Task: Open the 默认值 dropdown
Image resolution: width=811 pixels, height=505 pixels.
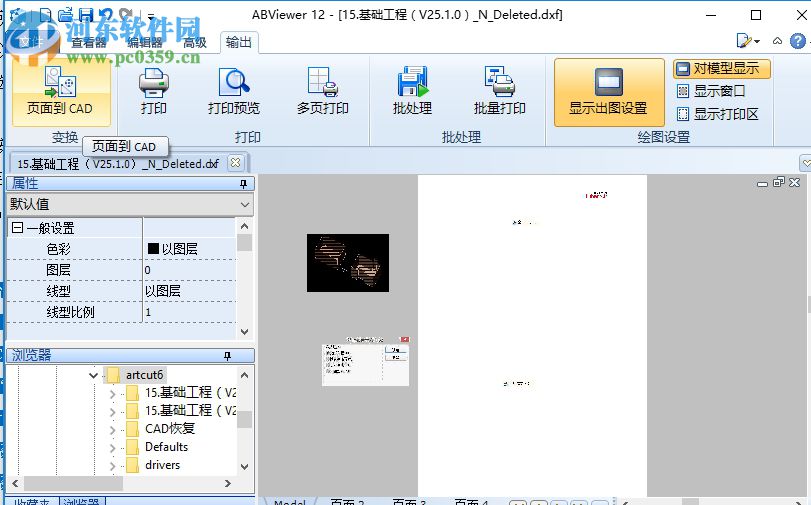Action: click(129, 204)
